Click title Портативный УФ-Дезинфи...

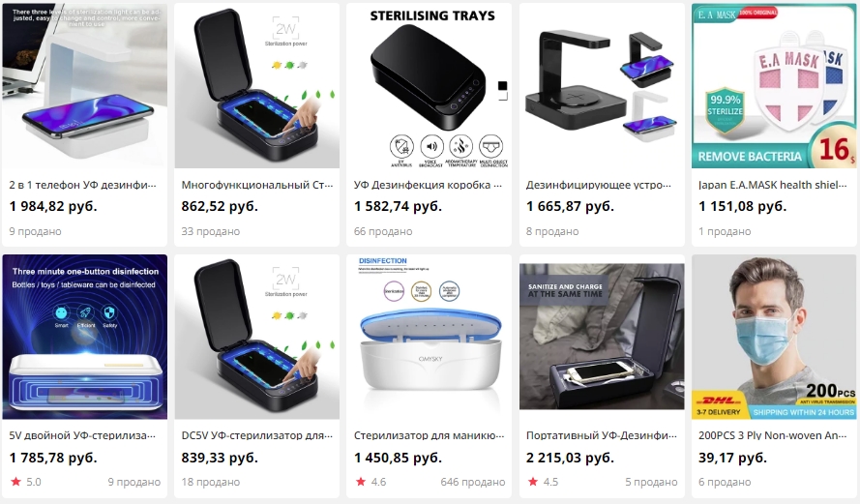pyautogui.click(x=601, y=435)
